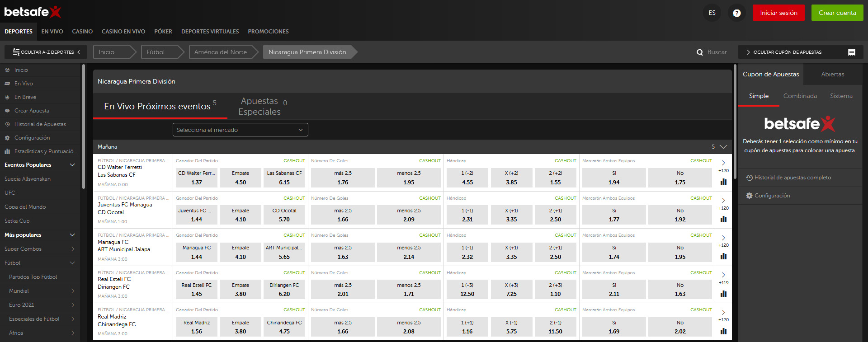Click the left sidebar scrollbar
Image resolution: width=868 pixels, height=342 pixels.
coord(84,126)
